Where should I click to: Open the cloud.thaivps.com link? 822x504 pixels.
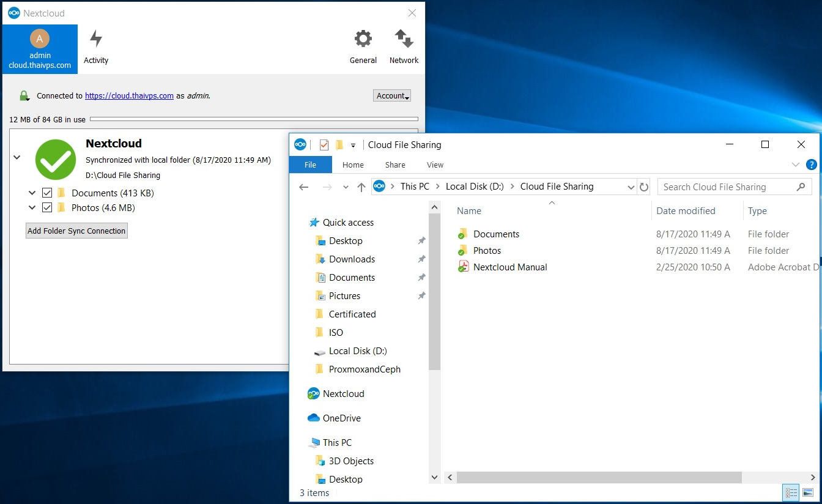(x=129, y=96)
